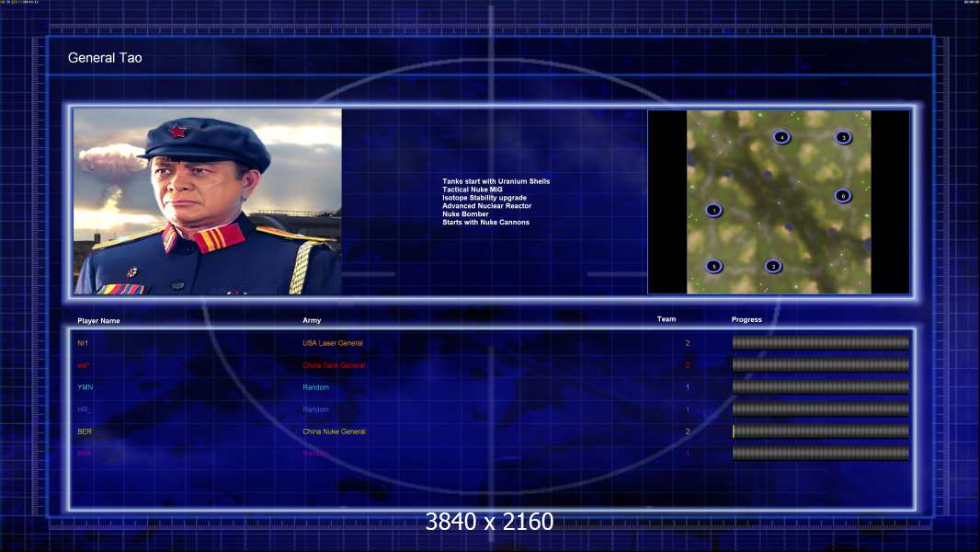Click 'USA Laser General' army entry

pyautogui.click(x=333, y=343)
